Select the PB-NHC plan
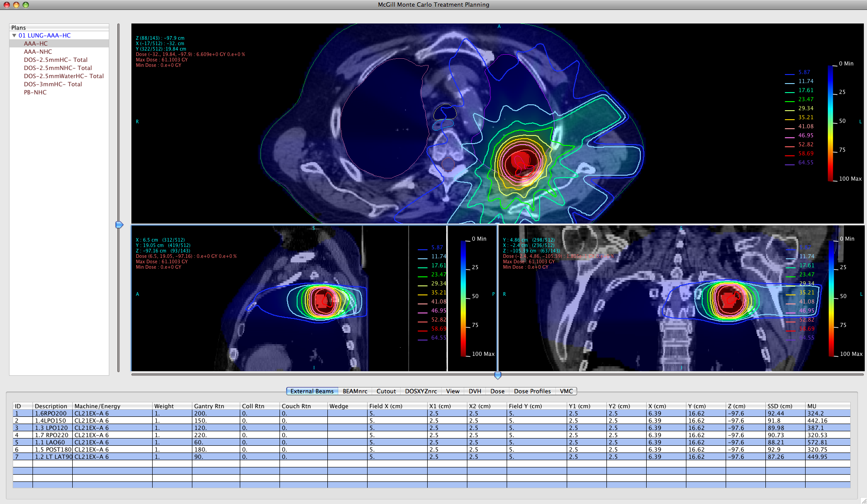This screenshot has height=504, width=867. pos(35,92)
